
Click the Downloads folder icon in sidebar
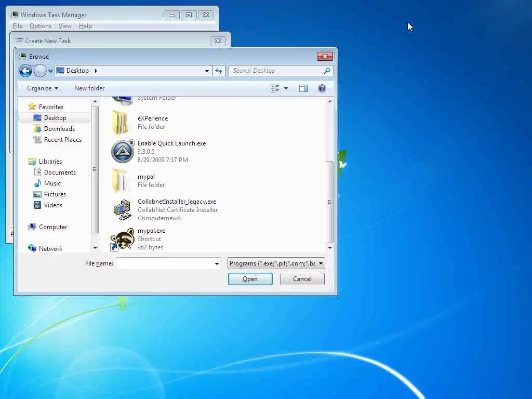pos(37,129)
